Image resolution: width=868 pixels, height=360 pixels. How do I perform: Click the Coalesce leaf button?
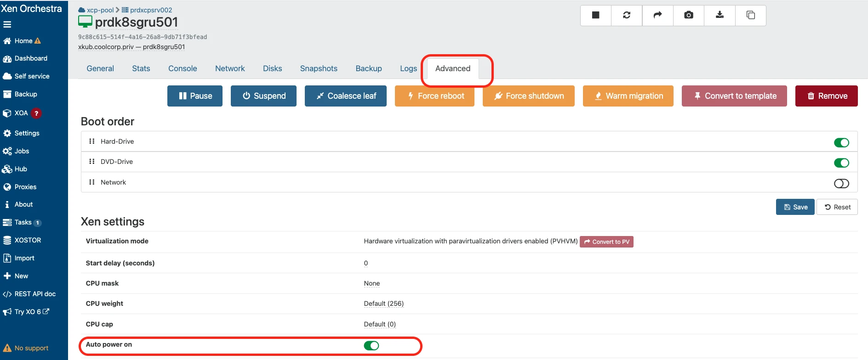pyautogui.click(x=346, y=96)
